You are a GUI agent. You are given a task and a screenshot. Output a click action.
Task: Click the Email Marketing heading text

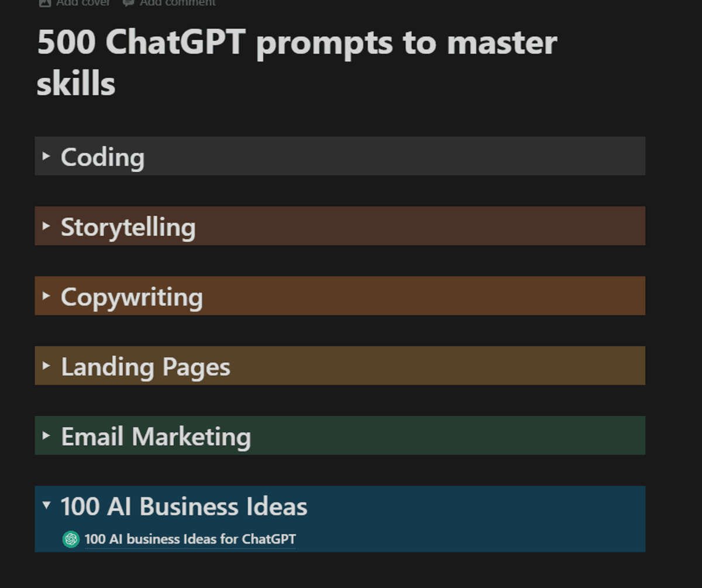click(156, 436)
